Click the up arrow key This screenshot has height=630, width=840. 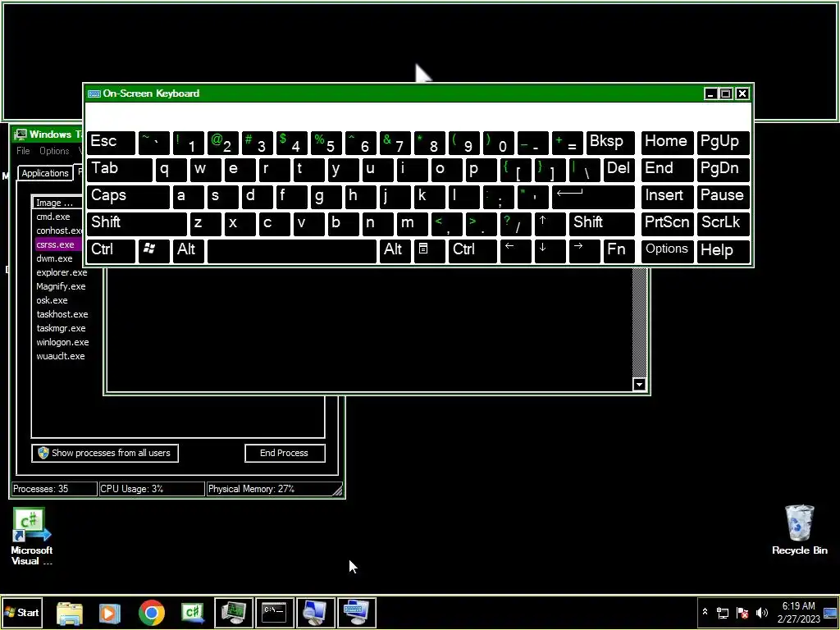click(550, 223)
